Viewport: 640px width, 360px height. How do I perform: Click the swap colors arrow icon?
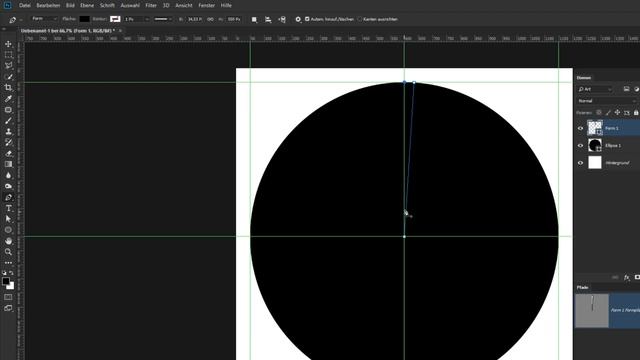11,273
